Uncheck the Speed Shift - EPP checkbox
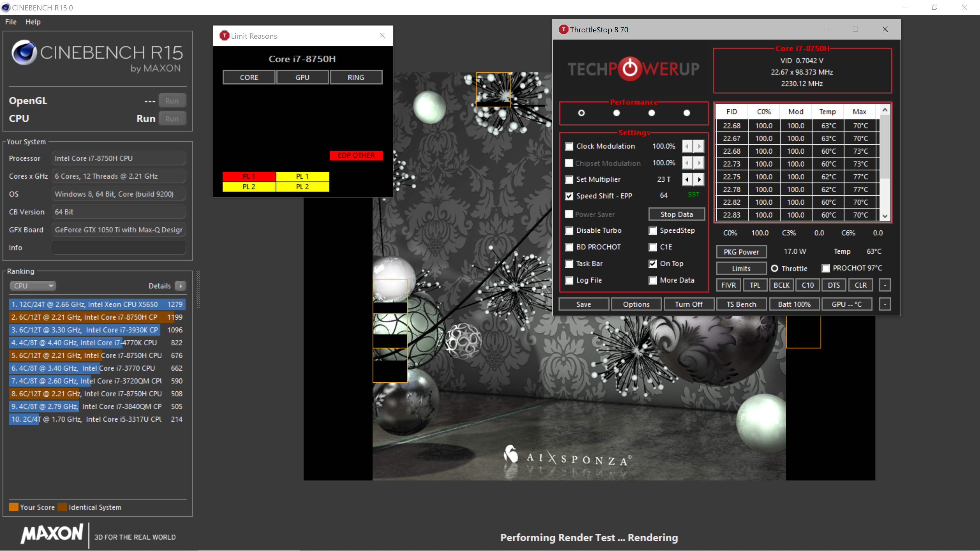The image size is (980, 551). tap(569, 196)
